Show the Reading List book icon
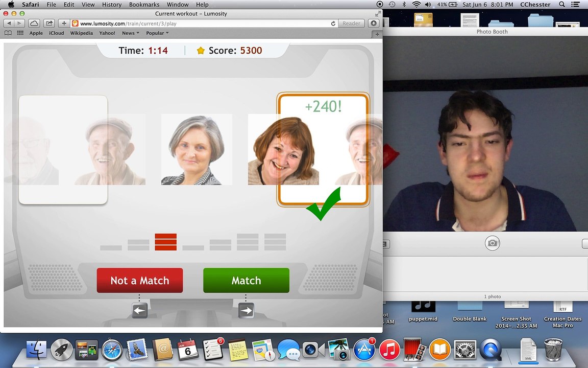 click(x=8, y=33)
